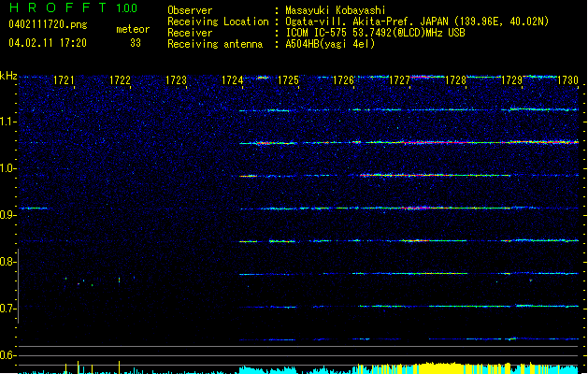Click the 0.7 frequency axis label
The width and height of the screenshot is (588, 374).
(x=8, y=309)
